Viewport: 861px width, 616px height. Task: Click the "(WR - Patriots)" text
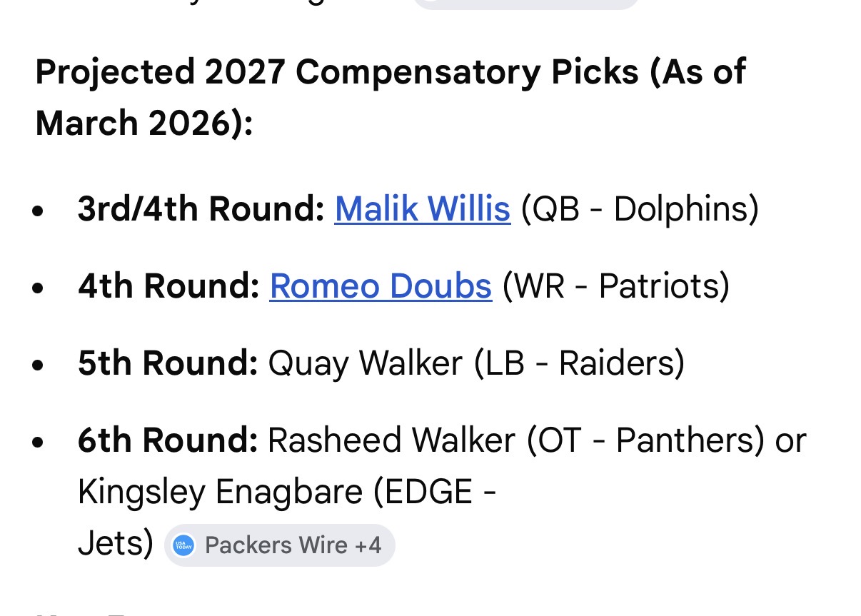point(616,286)
